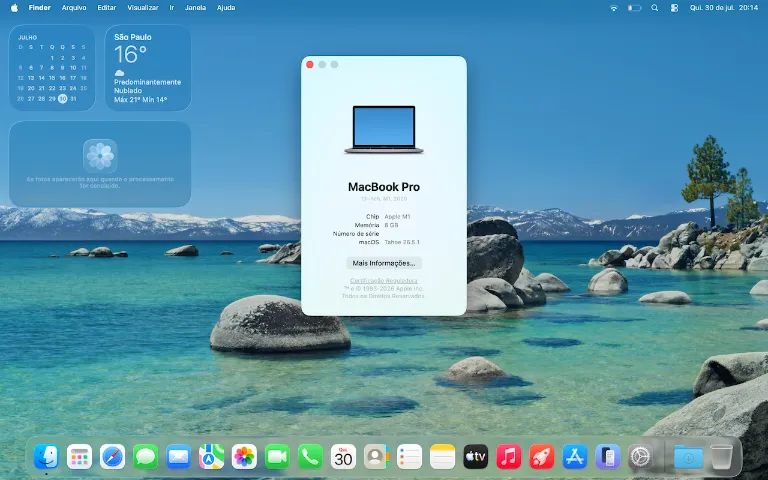Open Maps app in Dock
This screenshot has height=480, width=768.
212,456
